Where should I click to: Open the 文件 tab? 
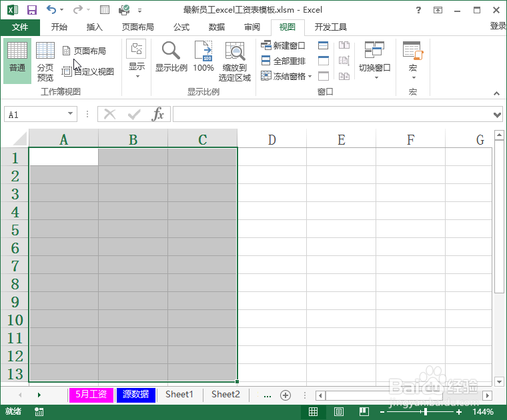pos(20,27)
